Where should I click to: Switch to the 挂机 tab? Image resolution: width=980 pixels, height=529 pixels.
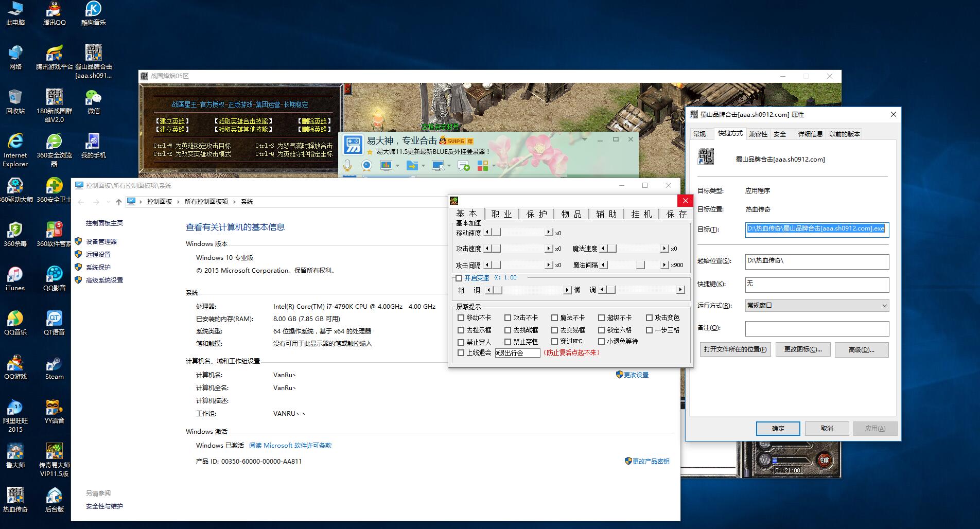(641, 214)
